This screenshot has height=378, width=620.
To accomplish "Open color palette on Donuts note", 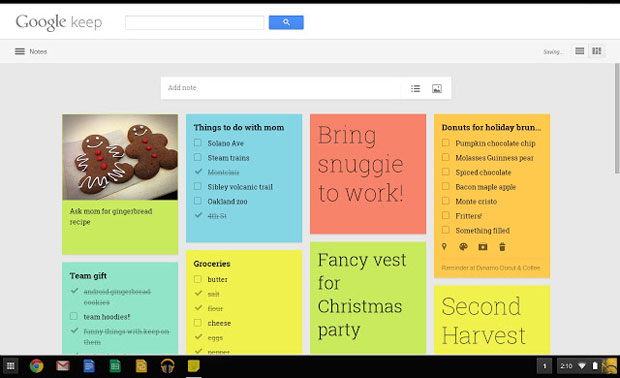I will click(463, 247).
